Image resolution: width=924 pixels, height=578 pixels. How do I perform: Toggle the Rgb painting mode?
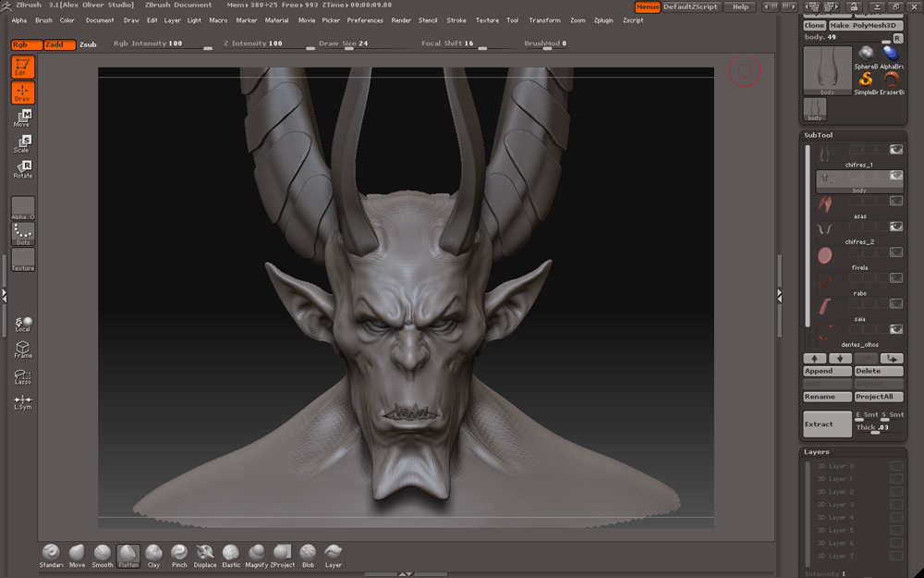27,44
